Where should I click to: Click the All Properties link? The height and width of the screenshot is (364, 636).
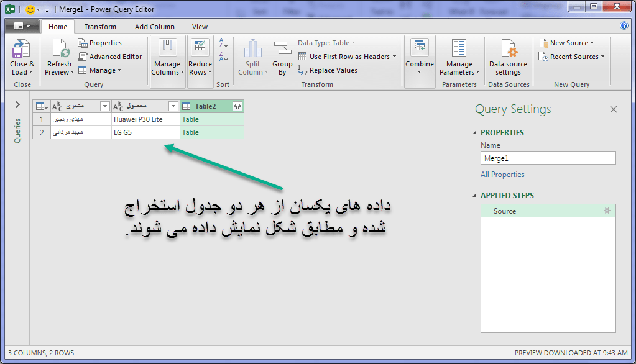click(502, 175)
